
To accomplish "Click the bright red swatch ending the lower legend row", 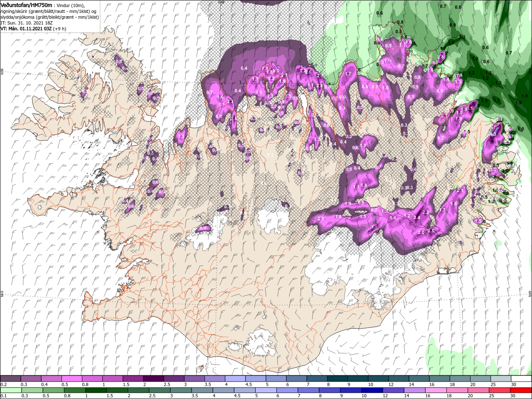I will click(521, 390).
